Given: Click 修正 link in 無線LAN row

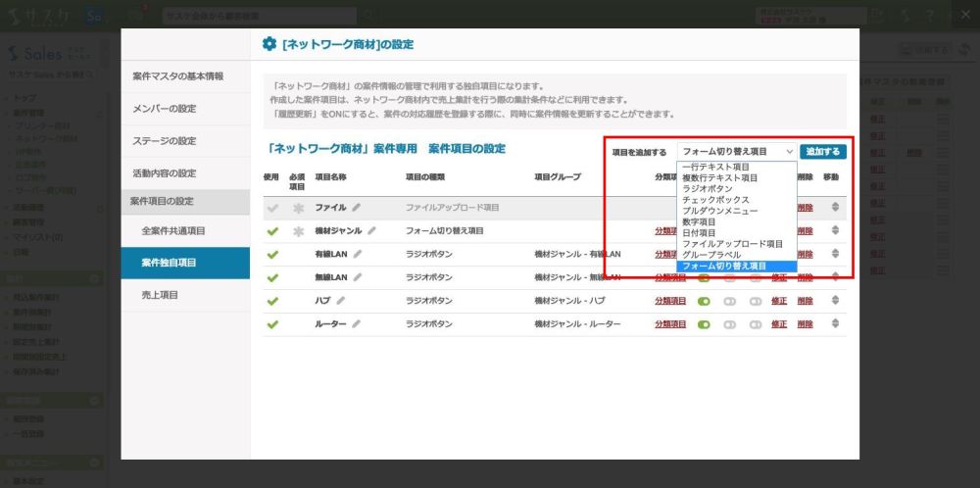Looking at the screenshot, I should (x=779, y=277).
